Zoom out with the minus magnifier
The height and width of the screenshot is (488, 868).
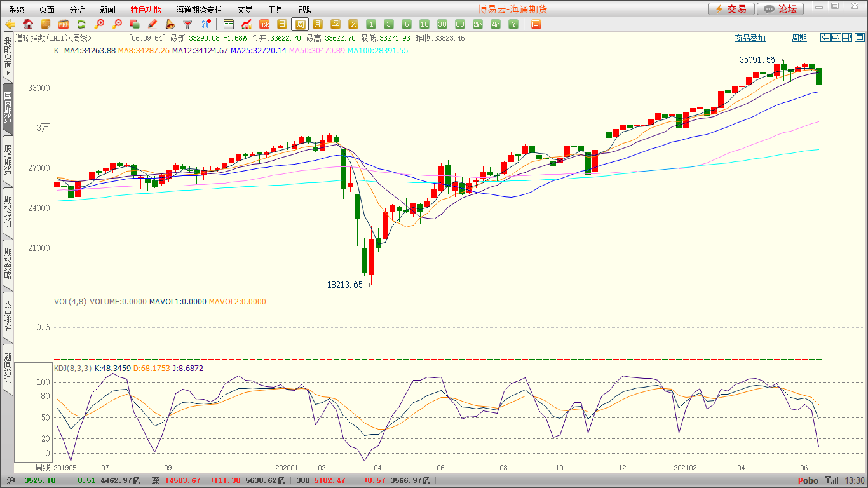pyautogui.click(x=117, y=24)
